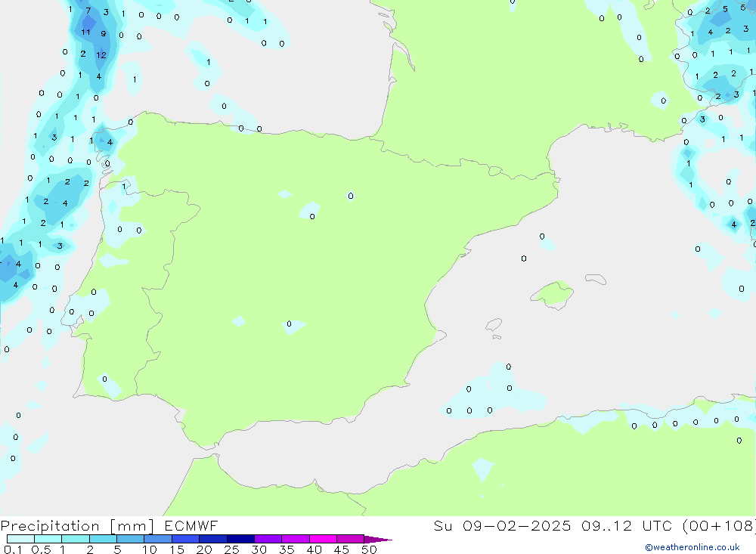Click the "12" precipitation value on map
Viewport: 756px width, 554px height.
point(101,55)
